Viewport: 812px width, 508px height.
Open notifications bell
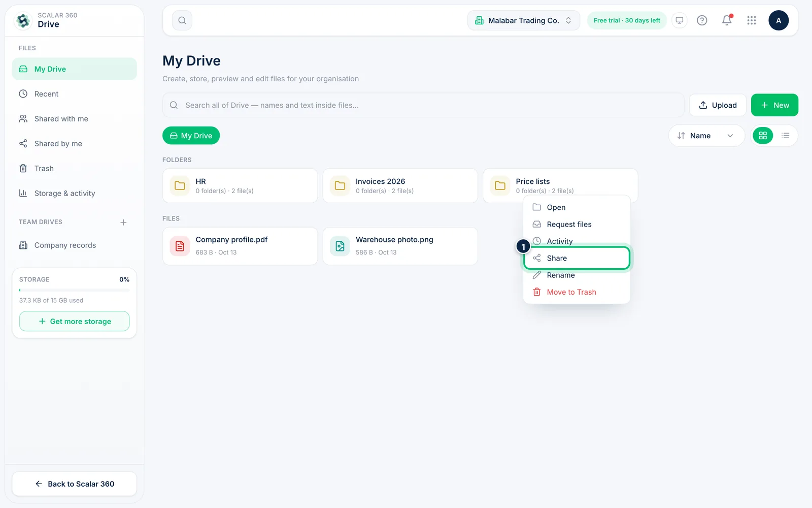point(727,20)
